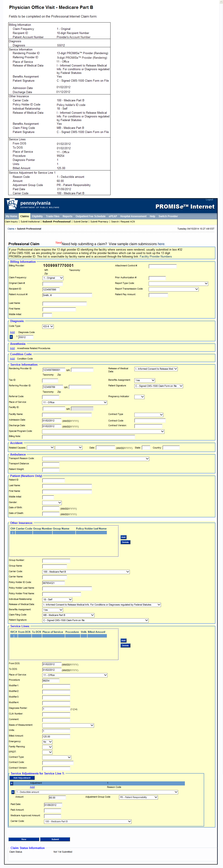Add Anesthesia Related Procedures
The height and width of the screenshot is (868, 223).
coord(13,348)
